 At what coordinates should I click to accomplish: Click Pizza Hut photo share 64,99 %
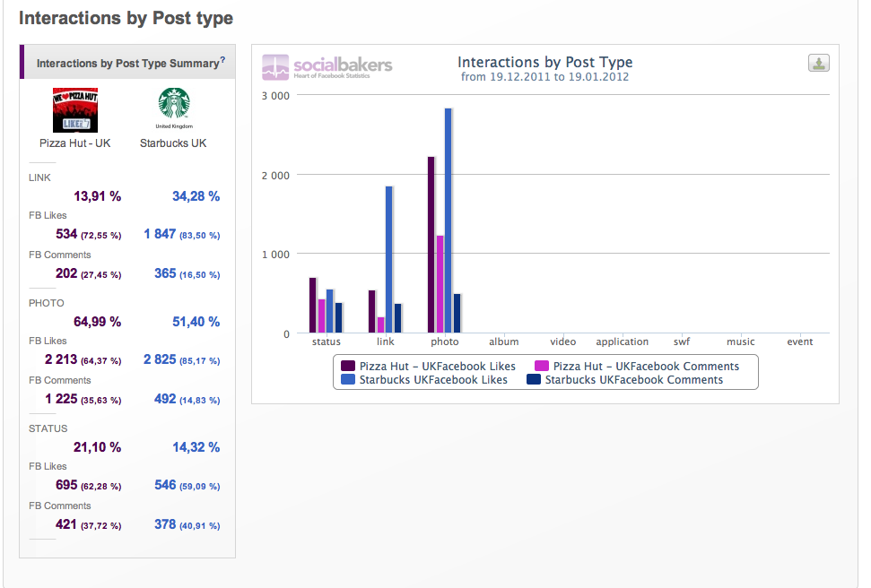[97, 322]
